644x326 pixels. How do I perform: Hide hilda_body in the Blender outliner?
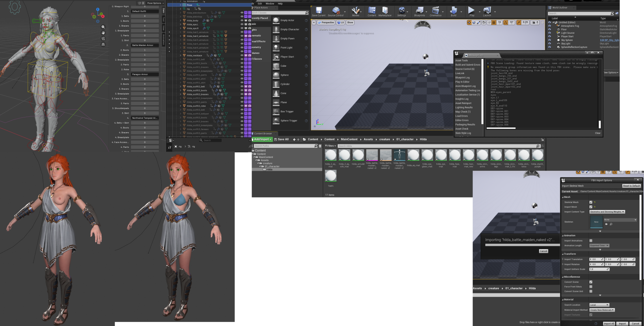pos(242,20)
